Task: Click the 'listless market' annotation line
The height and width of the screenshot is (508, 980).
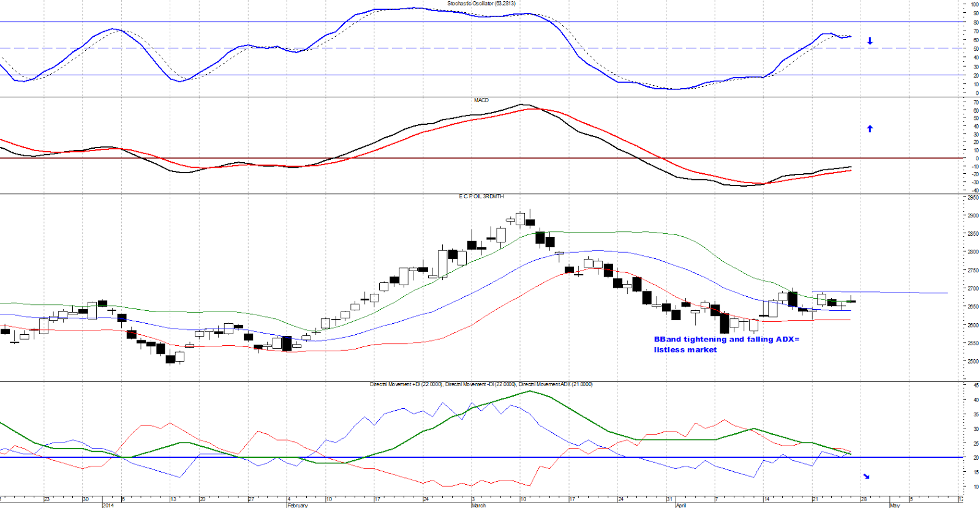Action: click(685, 350)
